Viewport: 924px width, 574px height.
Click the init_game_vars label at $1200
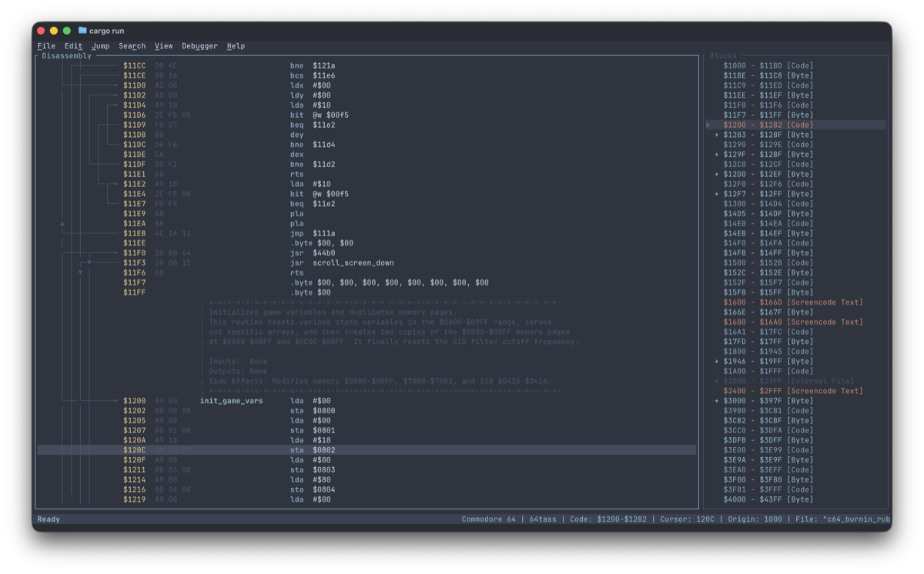[231, 401]
